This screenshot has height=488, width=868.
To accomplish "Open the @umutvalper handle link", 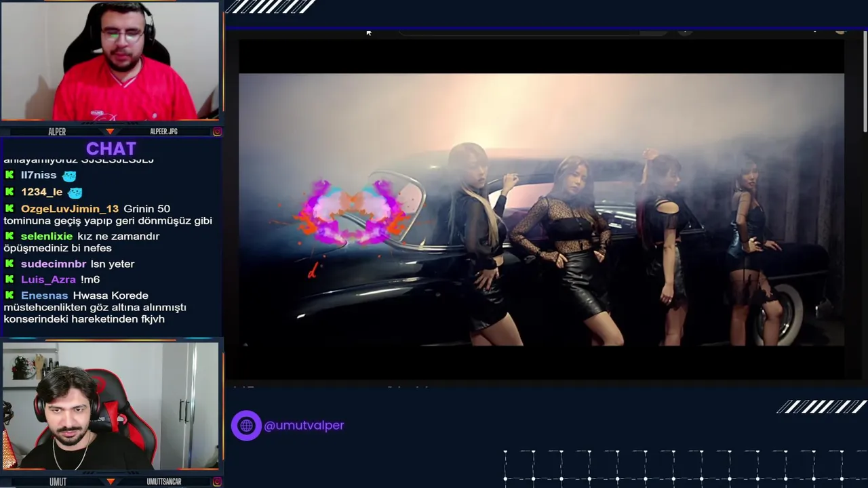I will click(x=304, y=426).
